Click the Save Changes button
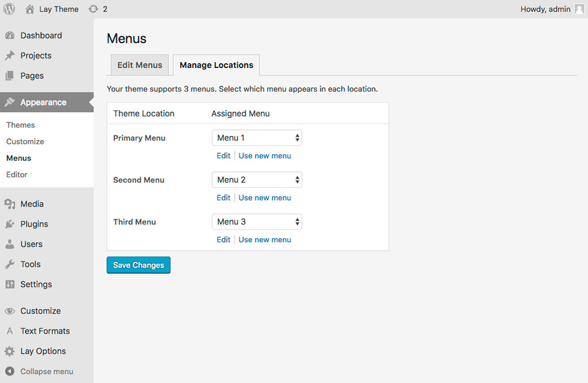 click(x=138, y=265)
